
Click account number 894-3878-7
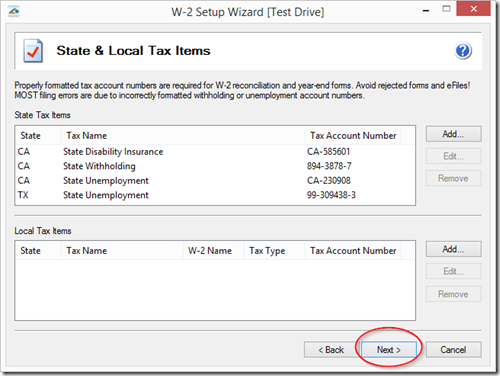[329, 166]
